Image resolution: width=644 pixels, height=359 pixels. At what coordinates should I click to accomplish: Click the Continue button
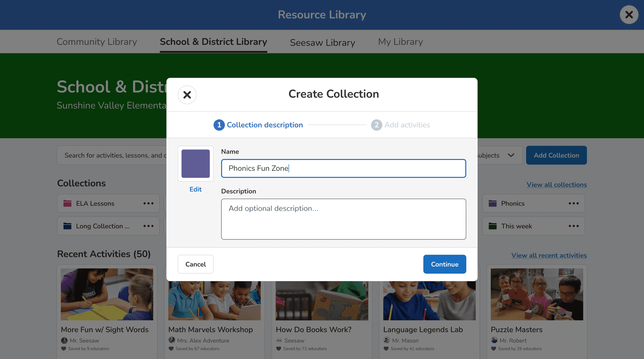point(444,264)
